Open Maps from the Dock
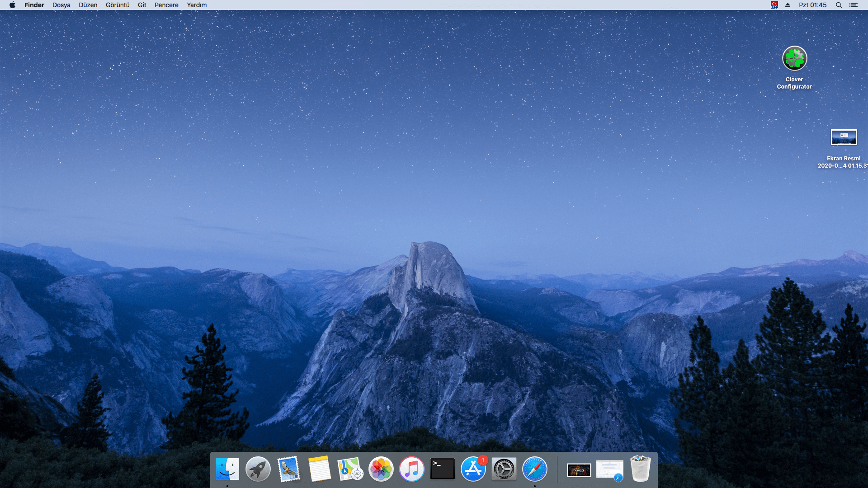This screenshot has height=488, width=868. click(x=350, y=469)
